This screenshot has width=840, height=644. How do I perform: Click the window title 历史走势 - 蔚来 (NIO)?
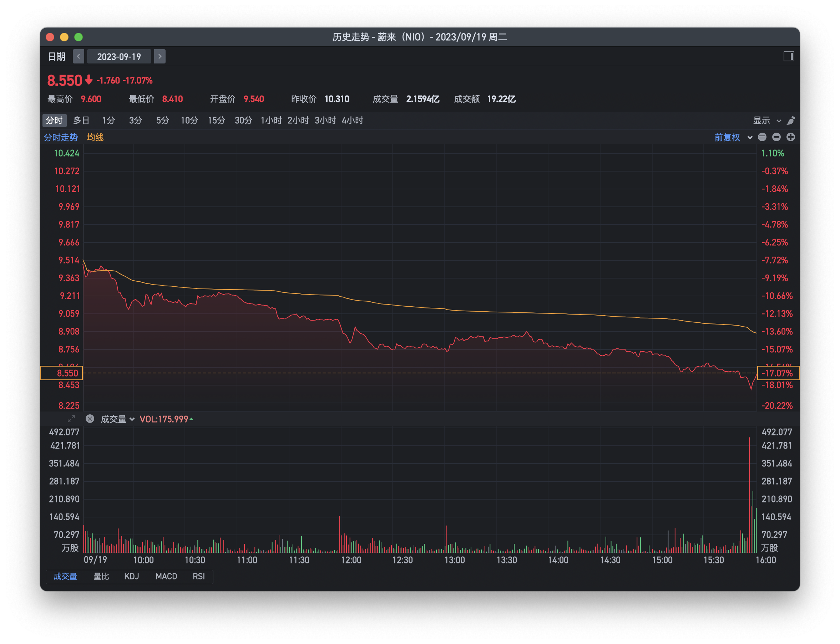tap(420, 37)
